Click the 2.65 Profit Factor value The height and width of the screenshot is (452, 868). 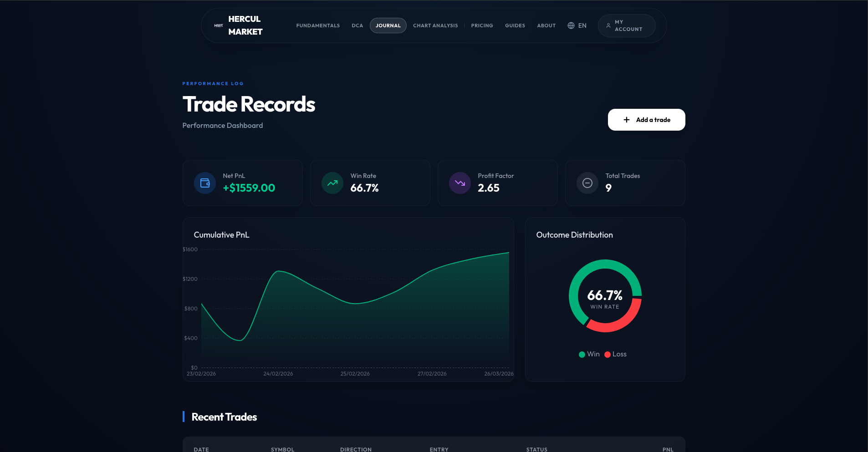tap(489, 188)
